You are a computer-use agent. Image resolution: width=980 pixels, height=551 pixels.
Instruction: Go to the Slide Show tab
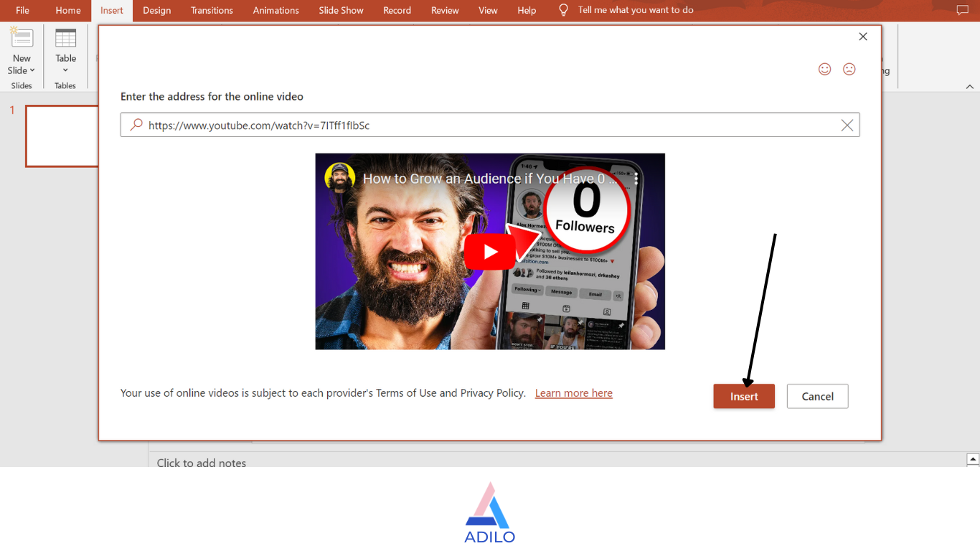(341, 10)
